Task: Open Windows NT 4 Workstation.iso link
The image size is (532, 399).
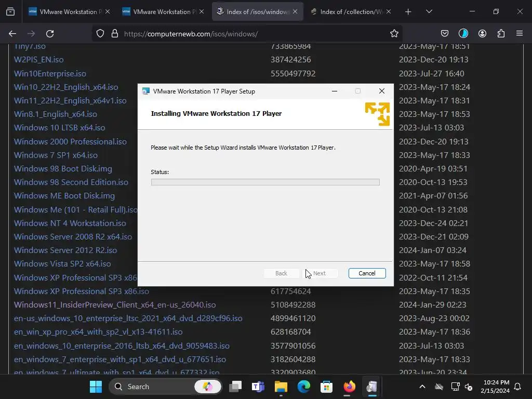Action: point(70,223)
